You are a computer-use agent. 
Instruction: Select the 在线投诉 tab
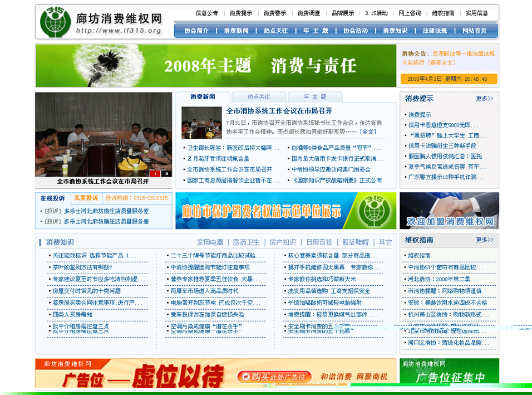pyautogui.click(x=53, y=198)
